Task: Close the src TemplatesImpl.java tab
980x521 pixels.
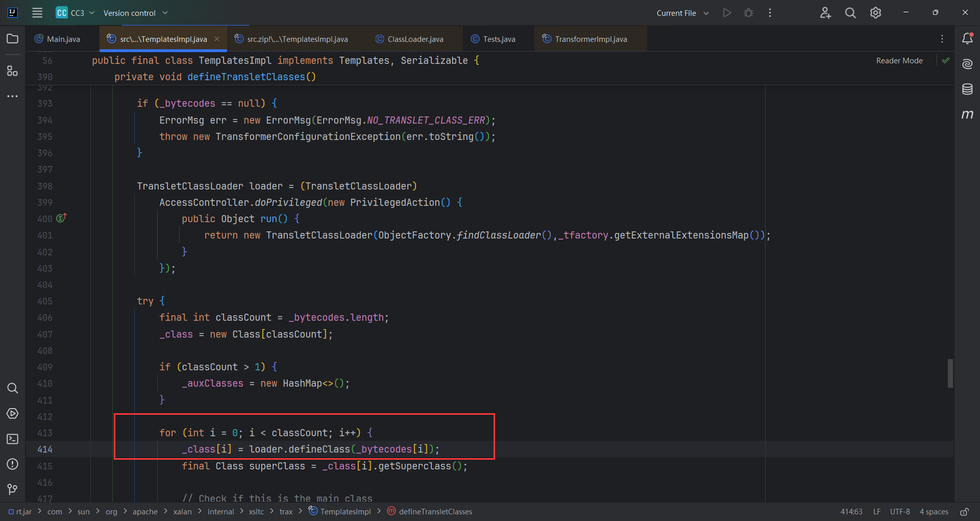Action: pos(217,39)
